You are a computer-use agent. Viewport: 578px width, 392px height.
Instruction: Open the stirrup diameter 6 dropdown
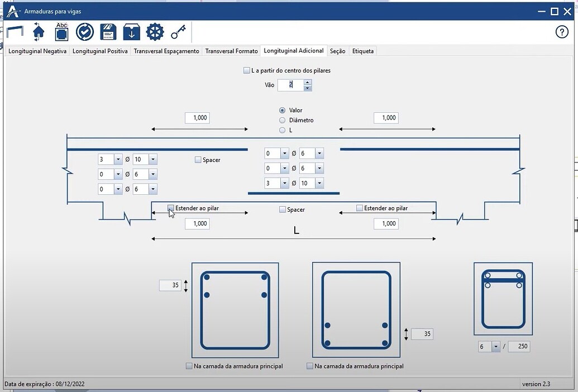(496, 346)
